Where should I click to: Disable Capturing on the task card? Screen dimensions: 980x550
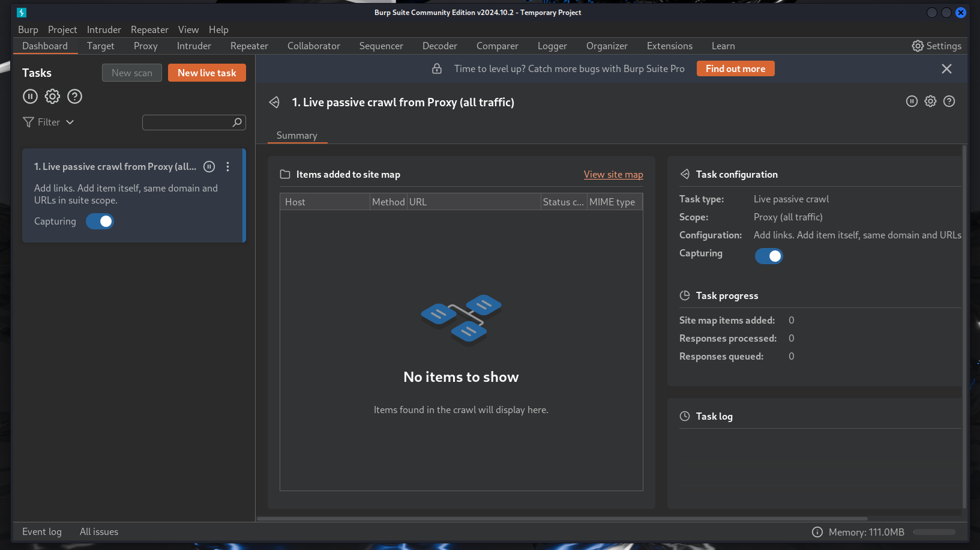click(100, 221)
